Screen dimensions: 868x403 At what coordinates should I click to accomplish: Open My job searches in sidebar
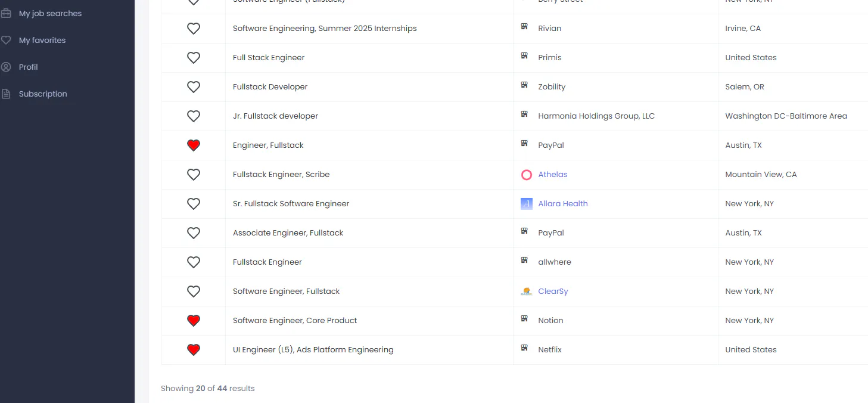click(50, 13)
